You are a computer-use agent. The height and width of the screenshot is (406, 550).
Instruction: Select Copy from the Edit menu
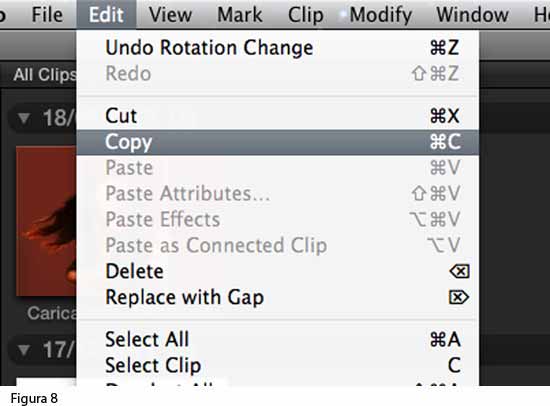click(x=278, y=142)
